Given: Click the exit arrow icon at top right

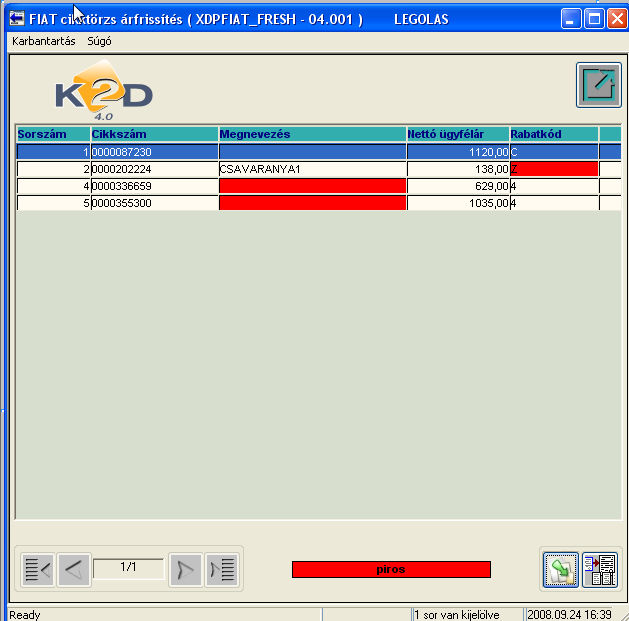Looking at the screenshot, I should [599, 85].
